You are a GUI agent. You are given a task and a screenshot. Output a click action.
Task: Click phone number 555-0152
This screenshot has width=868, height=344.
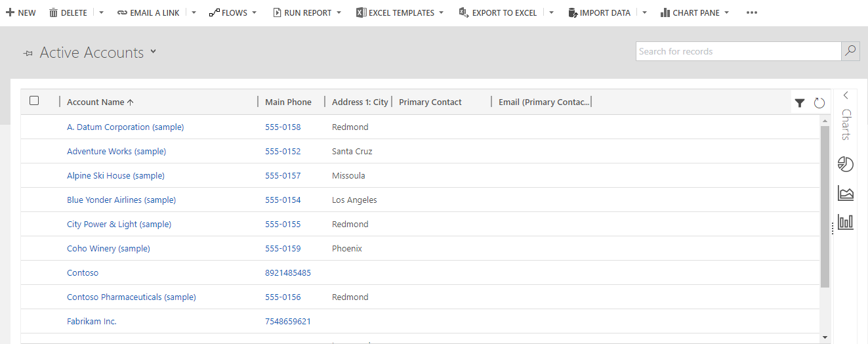click(283, 152)
